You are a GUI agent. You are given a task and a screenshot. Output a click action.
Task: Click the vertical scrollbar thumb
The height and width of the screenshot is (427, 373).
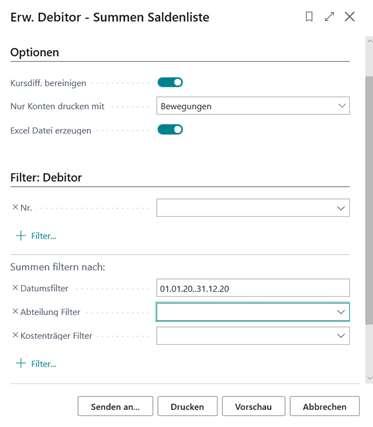click(x=369, y=200)
